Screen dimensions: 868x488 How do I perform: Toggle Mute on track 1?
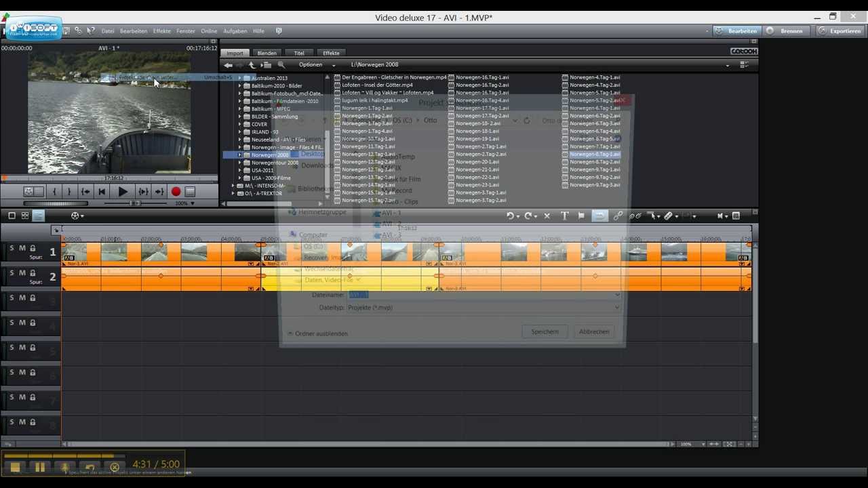pyautogui.click(x=22, y=248)
